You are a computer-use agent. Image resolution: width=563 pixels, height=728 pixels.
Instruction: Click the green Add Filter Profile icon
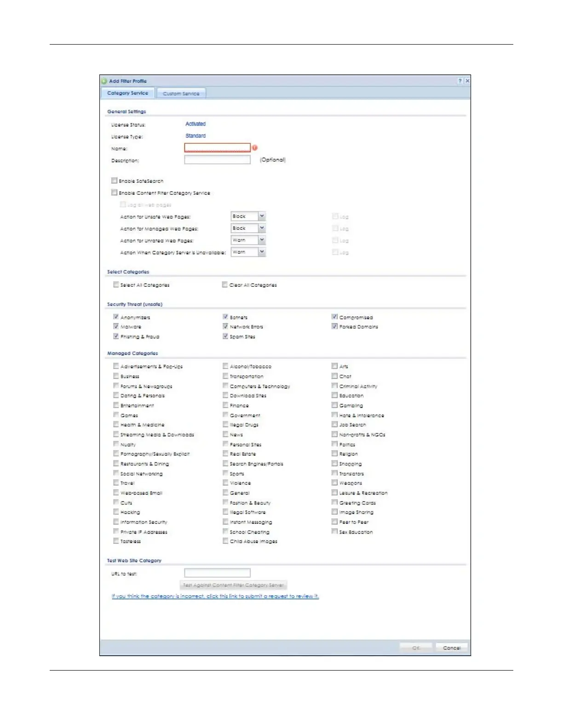[x=104, y=81]
